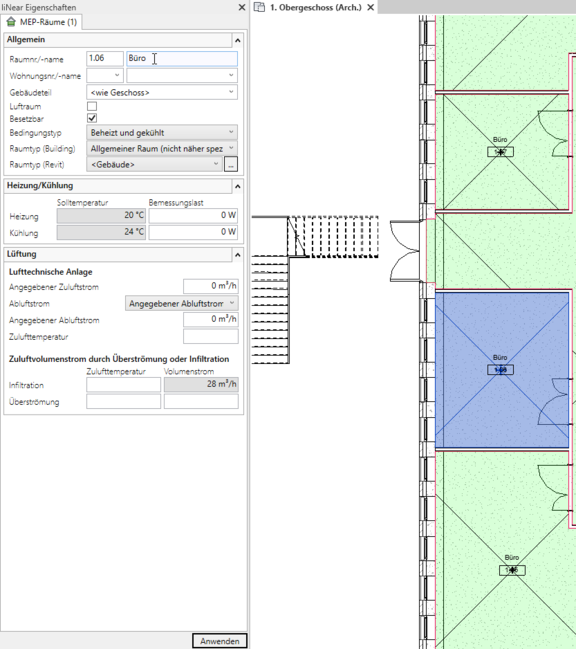Click the Anwenden button
Screen dimensions: 576x649
pyautogui.click(x=220, y=641)
